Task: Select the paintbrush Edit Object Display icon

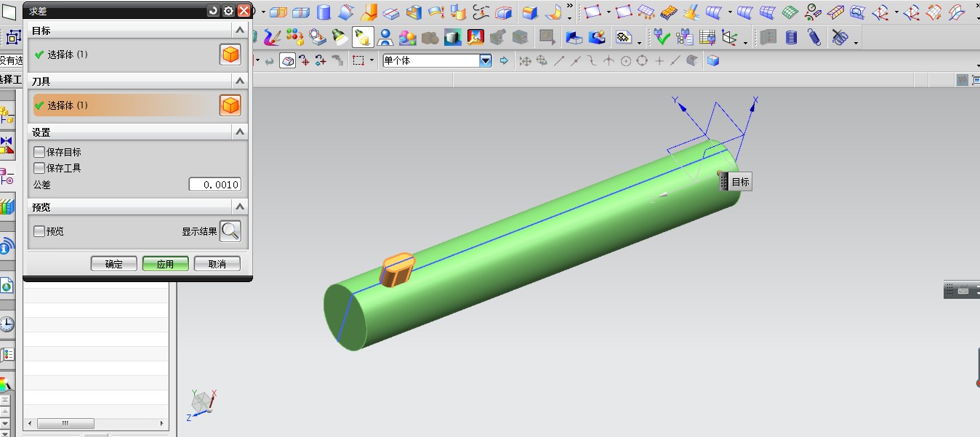Action: point(272,36)
